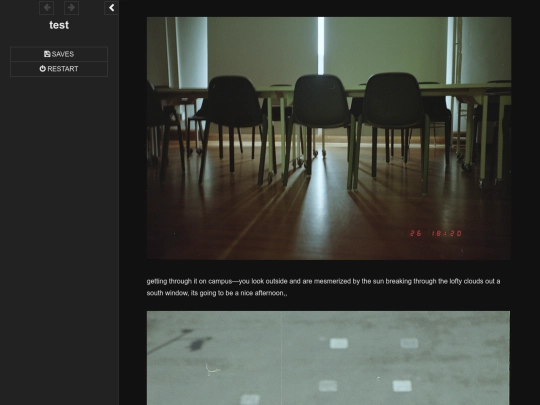Click the classroom chairs photo
Viewport: 540px width, 405px height.
pos(329,138)
